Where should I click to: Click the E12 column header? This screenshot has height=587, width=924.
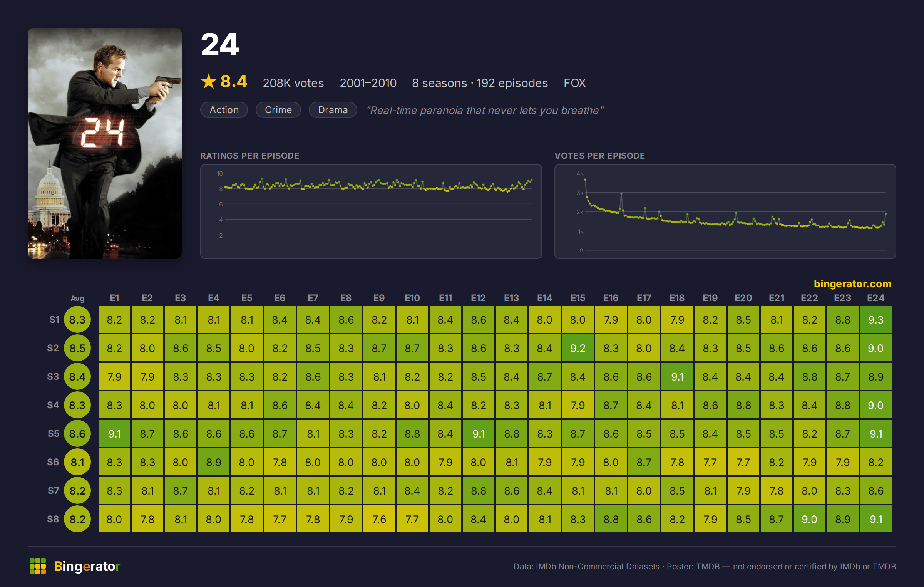[479, 298]
